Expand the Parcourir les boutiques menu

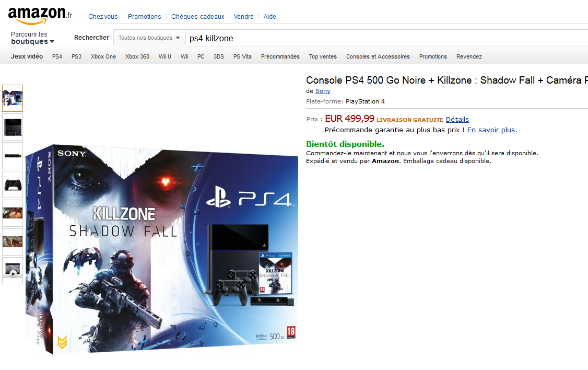(32, 38)
